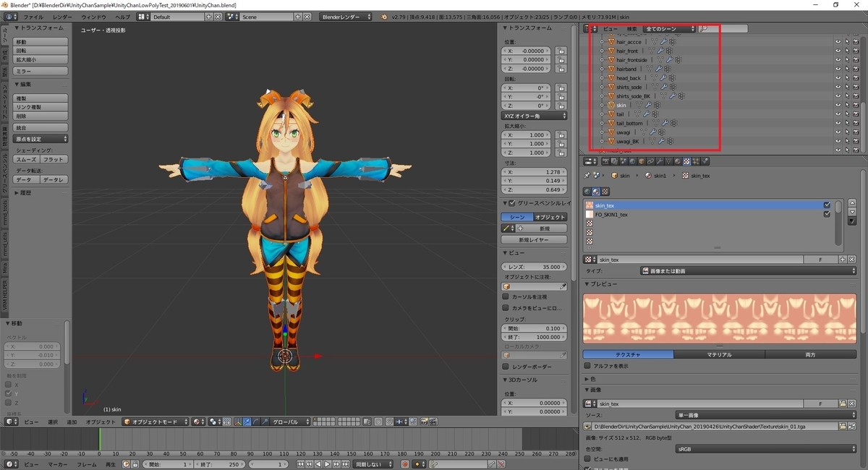The image size is (868, 470).
Task: Open the Material properties tab icon
Action: pos(678,161)
